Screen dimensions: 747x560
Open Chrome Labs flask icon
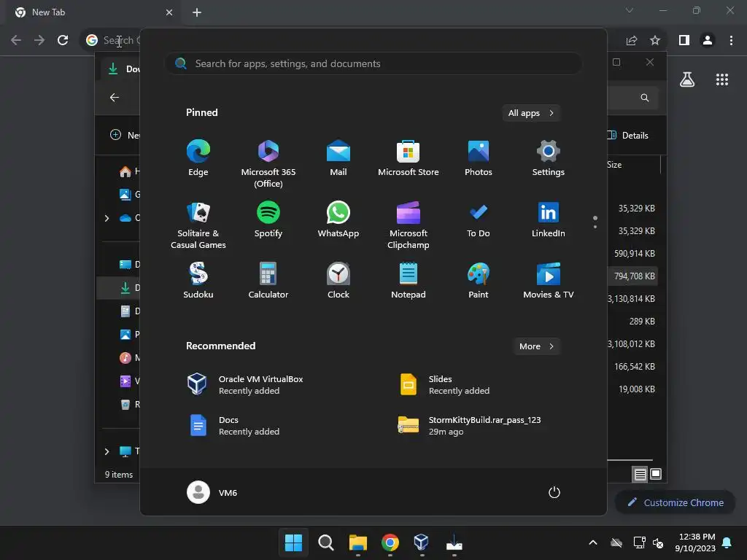click(687, 79)
